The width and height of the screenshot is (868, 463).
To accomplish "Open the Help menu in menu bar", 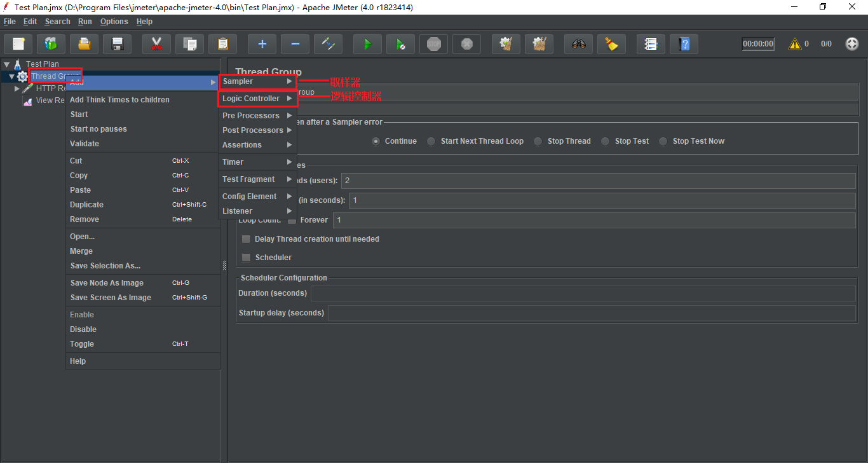I will coord(145,22).
